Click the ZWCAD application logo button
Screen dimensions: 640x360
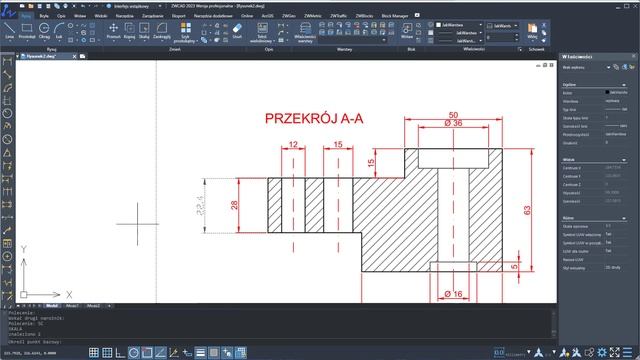pos(8,11)
